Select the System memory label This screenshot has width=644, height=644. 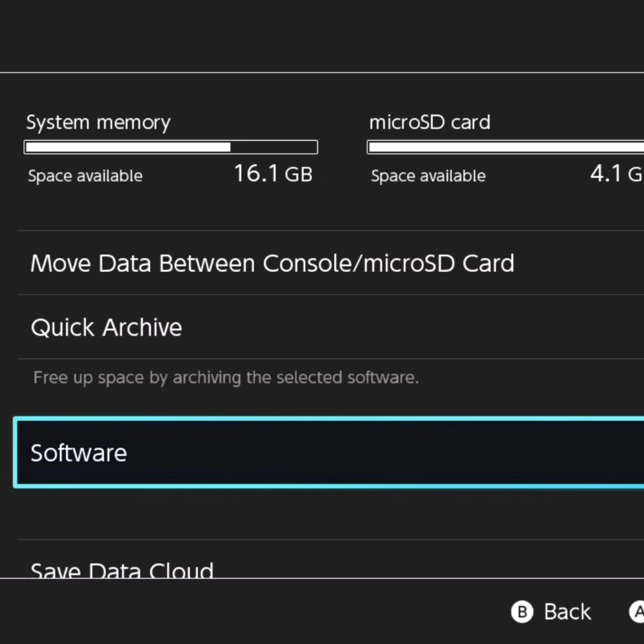(x=98, y=122)
